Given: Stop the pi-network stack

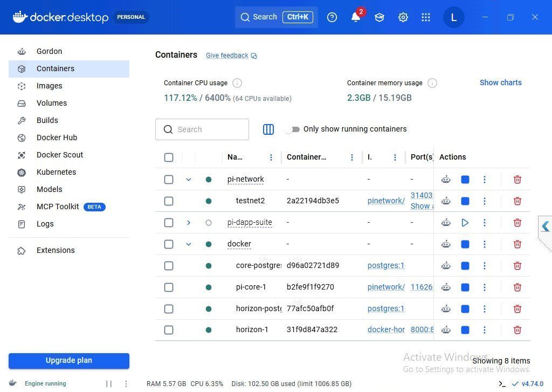Looking at the screenshot, I should click(x=465, y=180).
